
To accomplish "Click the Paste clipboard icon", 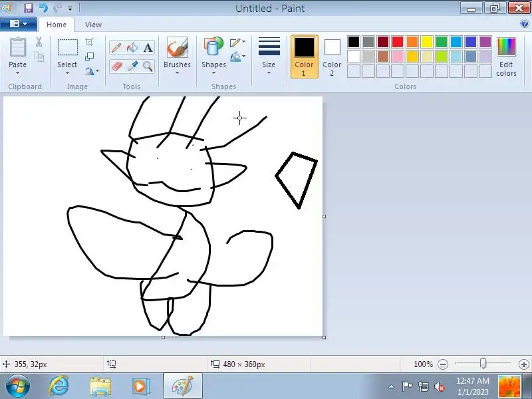I will (x=18, y=47).
